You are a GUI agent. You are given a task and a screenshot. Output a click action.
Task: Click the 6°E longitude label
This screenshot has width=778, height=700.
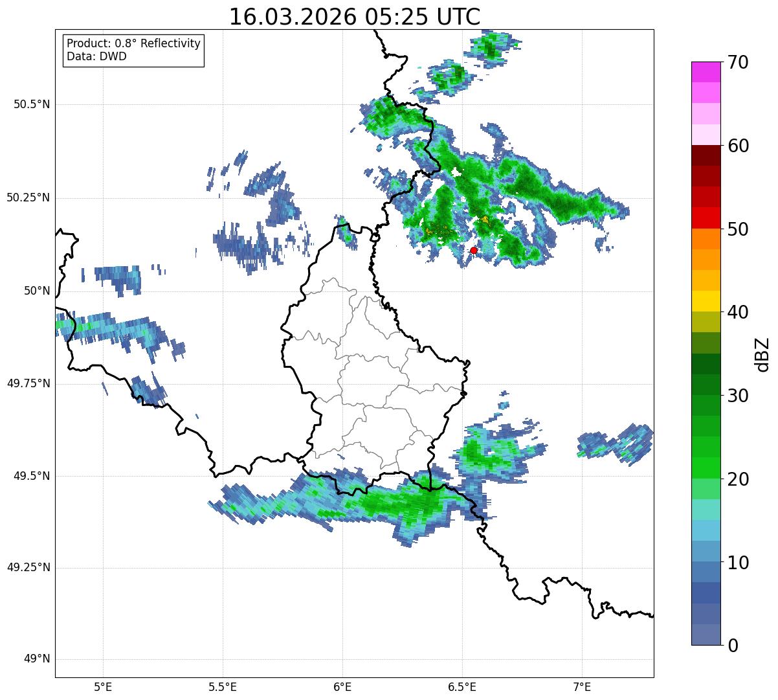342,687
